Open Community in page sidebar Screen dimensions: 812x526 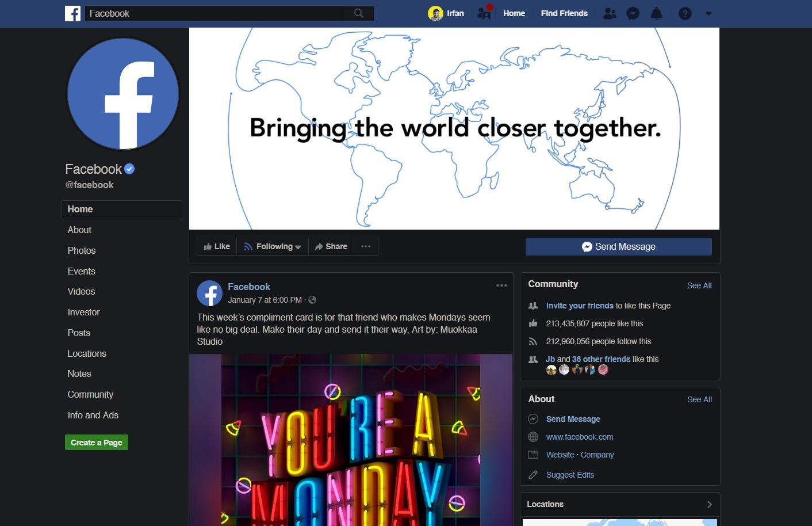90,394
